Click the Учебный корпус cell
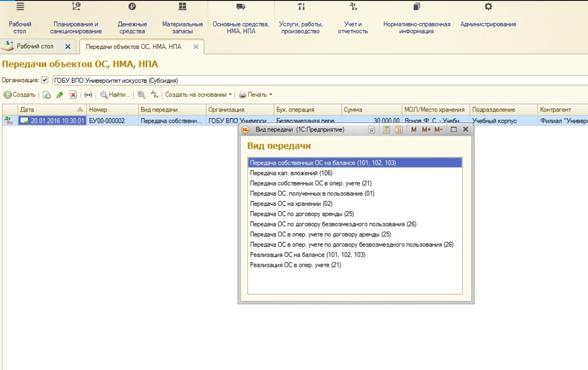Image resolution: width=588 pixels, height=370 pixels. click(x=503, y=121)
